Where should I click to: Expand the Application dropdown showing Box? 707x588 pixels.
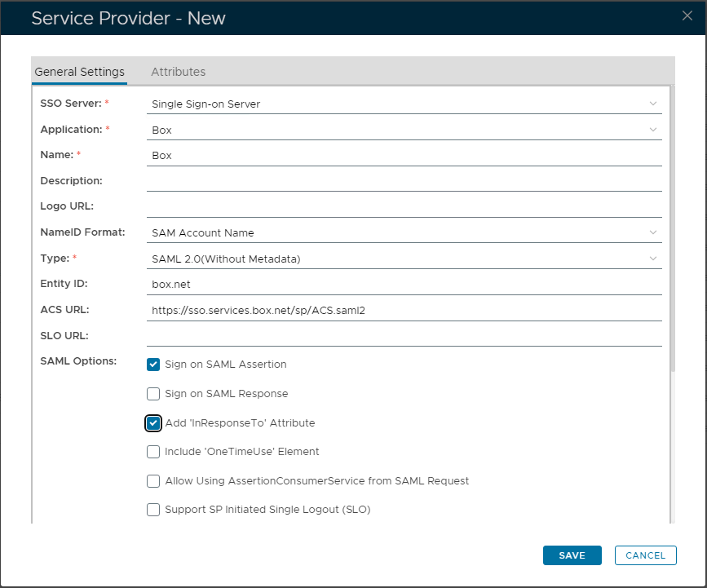coord(404,130)
